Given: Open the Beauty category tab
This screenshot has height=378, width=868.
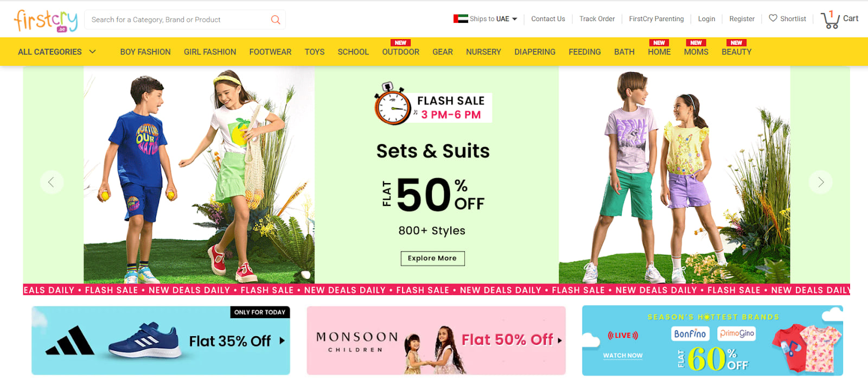Looking at the screenshot, I should tap(737, 52).
